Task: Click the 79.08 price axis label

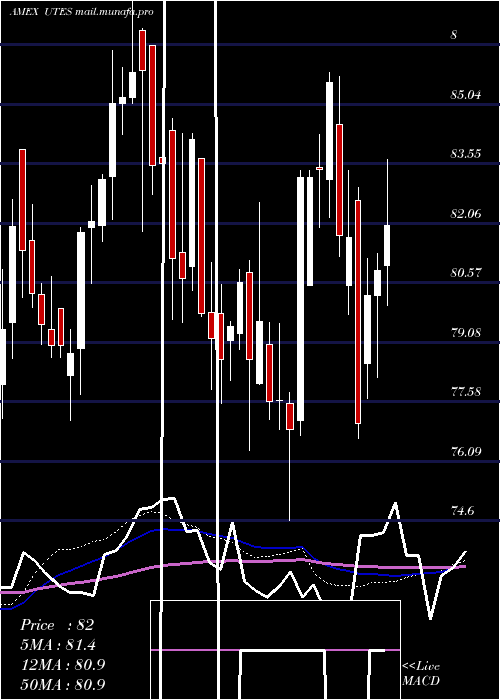Action: tap(466, 333)
